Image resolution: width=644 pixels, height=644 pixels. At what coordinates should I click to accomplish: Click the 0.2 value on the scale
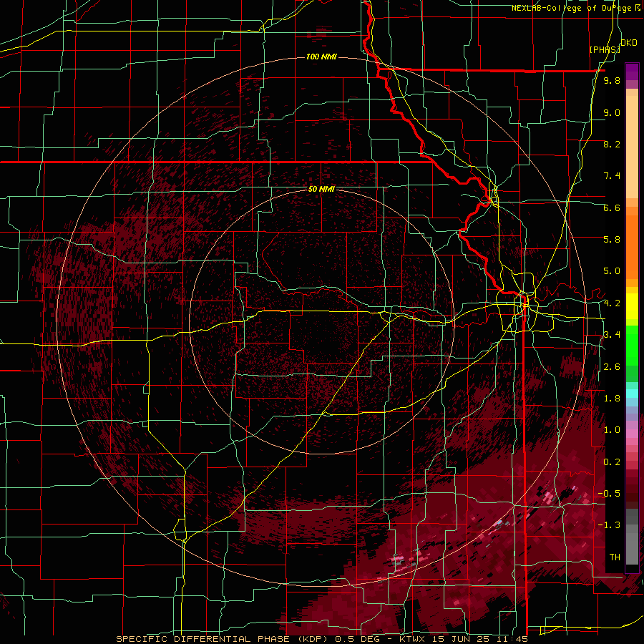click(612, 462)
